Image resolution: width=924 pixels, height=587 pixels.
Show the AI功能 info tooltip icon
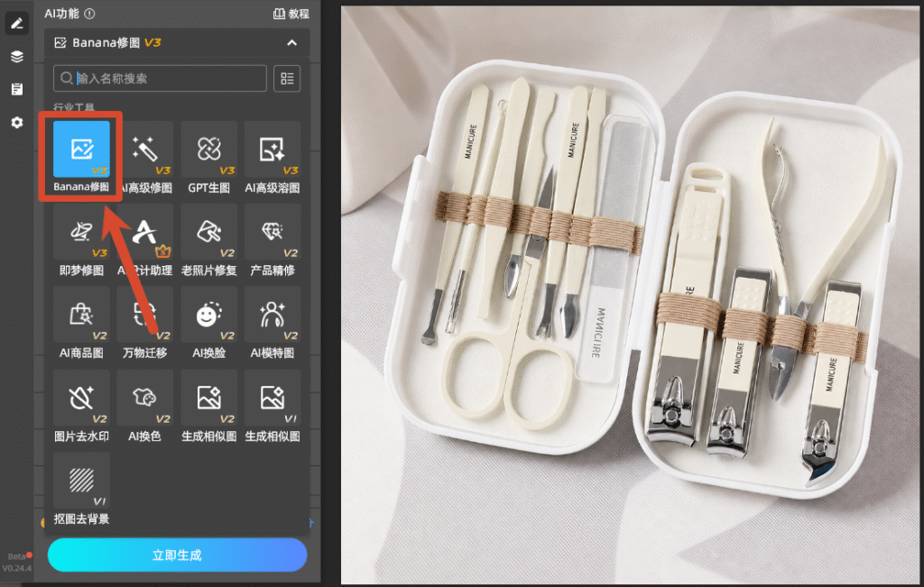(89, 14)
